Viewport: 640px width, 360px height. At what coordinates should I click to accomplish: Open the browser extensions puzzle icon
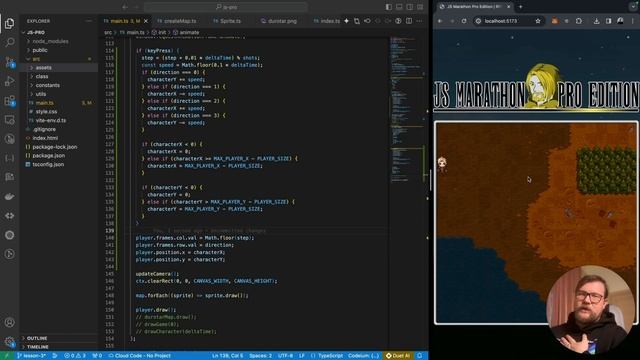(x=579, y=21)
